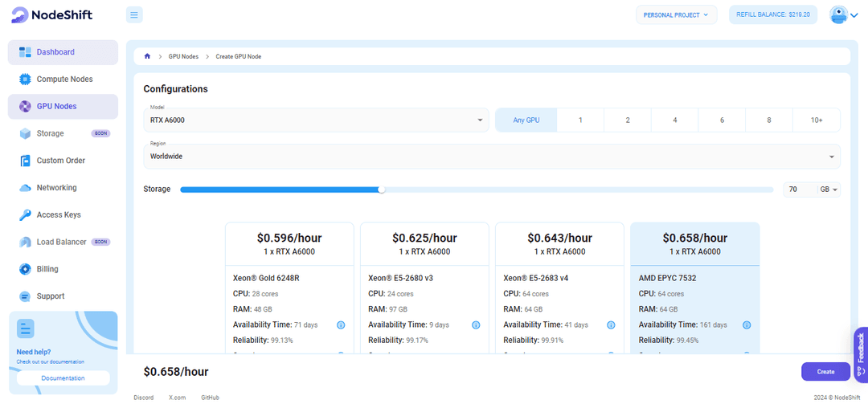Open Access Keys in the sidebar
This screenshot has height=404, width=868.
pyautogui.click(x=63, y=214)
